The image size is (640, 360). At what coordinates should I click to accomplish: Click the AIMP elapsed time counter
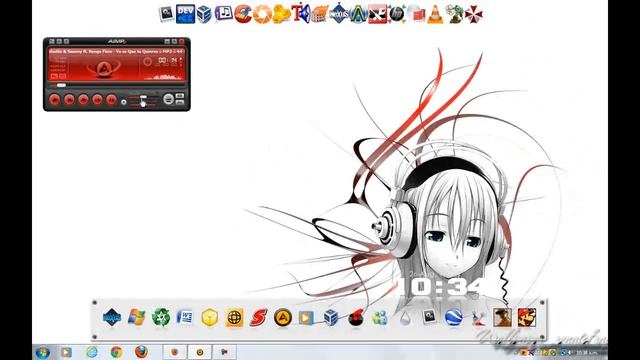pos(168,61)
